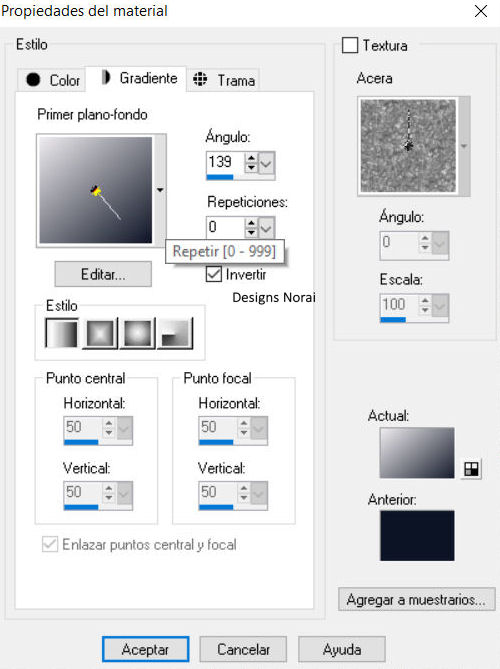Image resolution: width=500 pixels, height=669 pixels.
Task: Confirm with the Aceptar button
Action: [x=145, y=649]
